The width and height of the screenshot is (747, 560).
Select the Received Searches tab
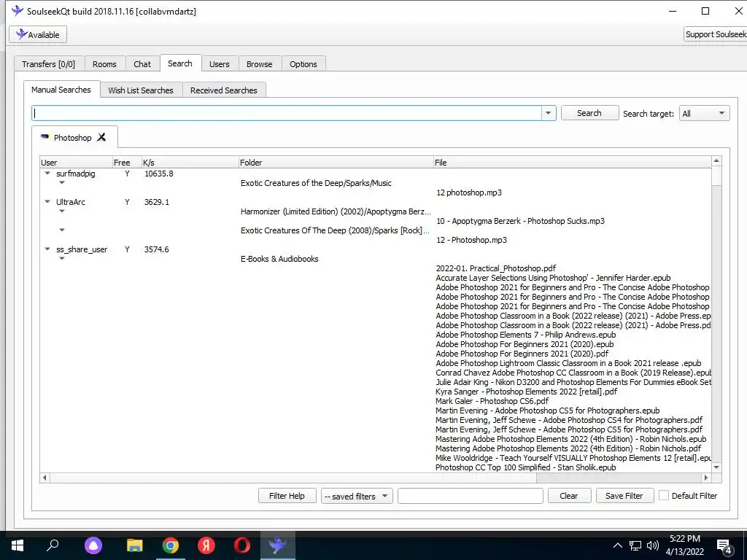[223, 90]
